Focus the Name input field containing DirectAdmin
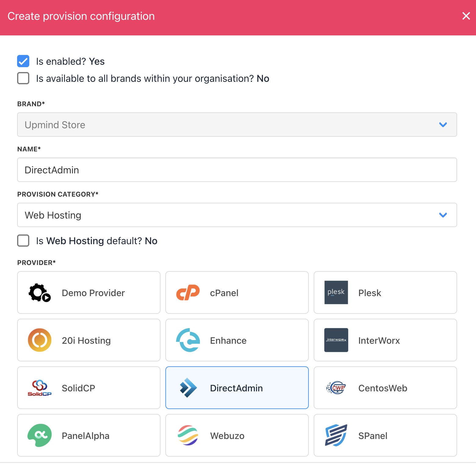This screenshot has height=464, width=476. pyautogui.click(x=237, y=170)
